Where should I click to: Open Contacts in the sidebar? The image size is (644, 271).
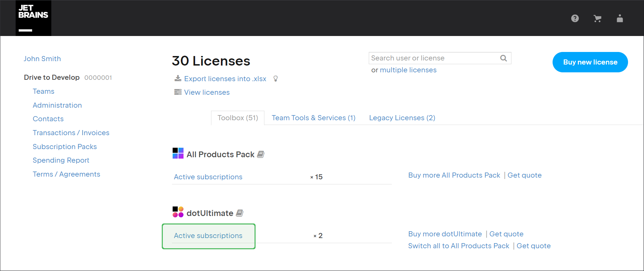48,119
